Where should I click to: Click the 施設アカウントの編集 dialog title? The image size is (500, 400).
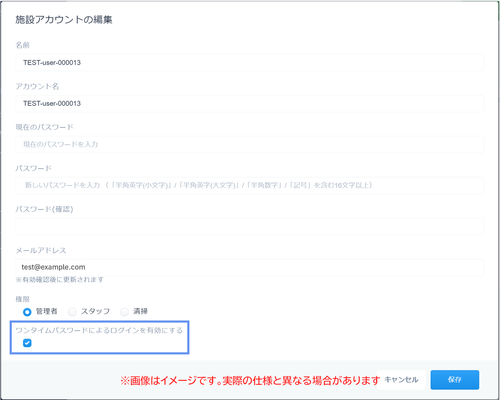pos(64,20)
